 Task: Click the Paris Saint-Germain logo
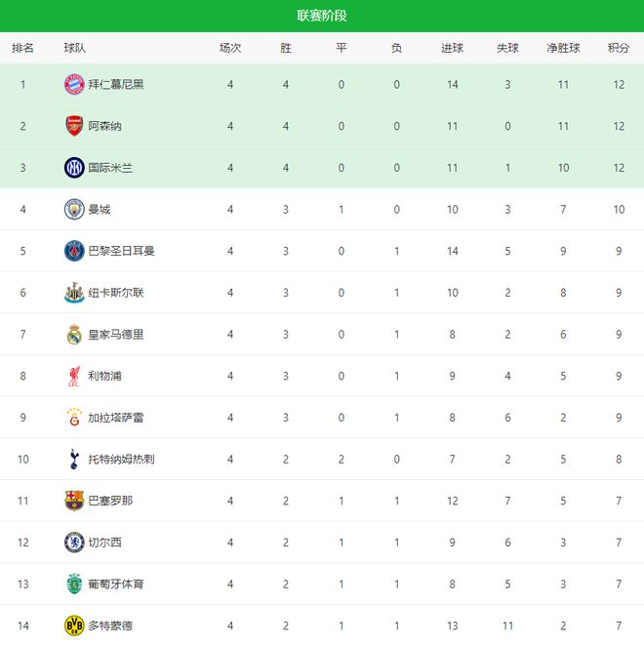(x=74, y=251)
